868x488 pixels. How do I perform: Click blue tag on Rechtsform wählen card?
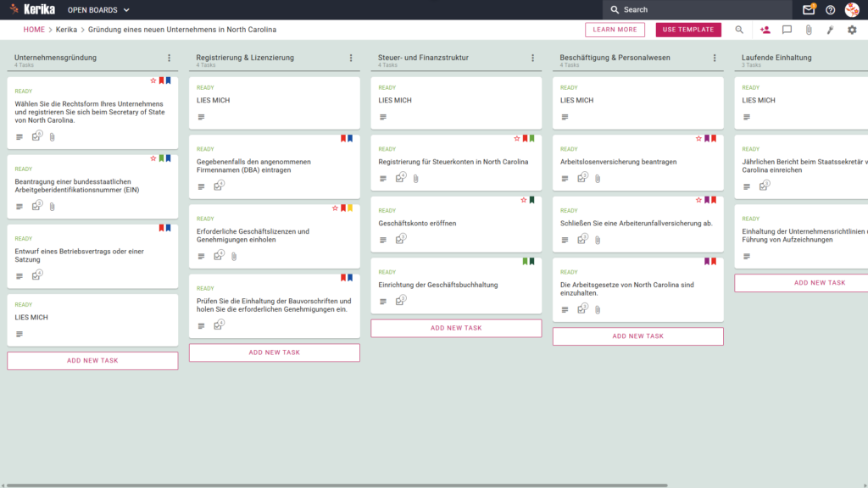coord(169,80)
